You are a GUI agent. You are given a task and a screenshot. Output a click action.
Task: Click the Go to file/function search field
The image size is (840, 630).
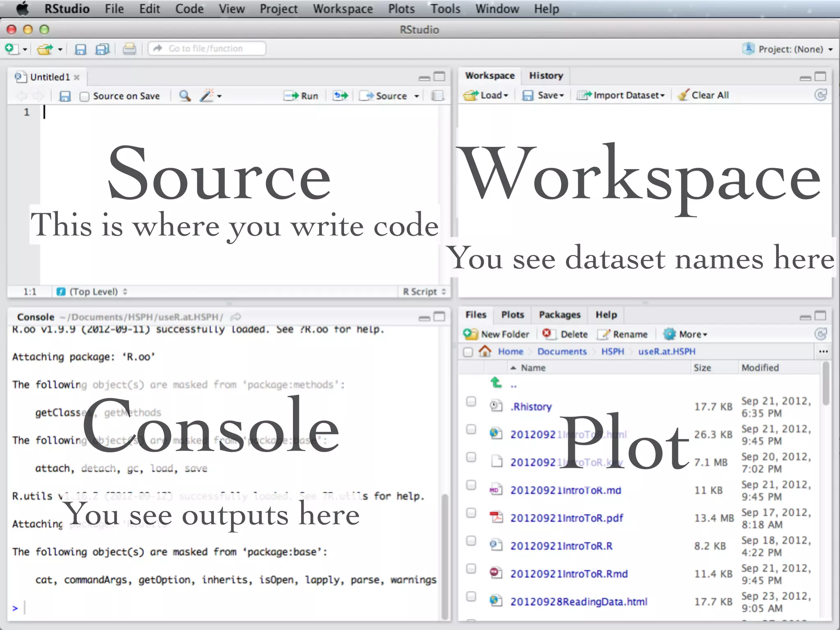tap(207, 49)
